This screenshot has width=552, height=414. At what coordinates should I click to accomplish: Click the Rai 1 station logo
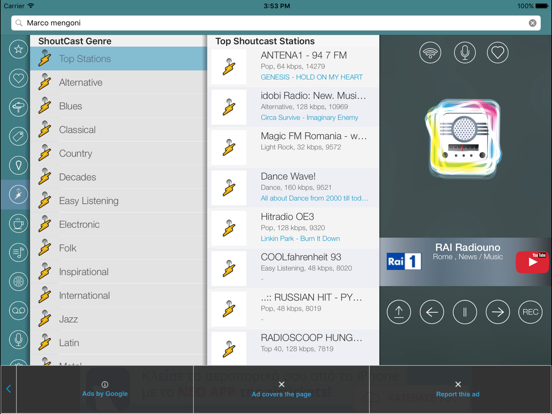404,262
